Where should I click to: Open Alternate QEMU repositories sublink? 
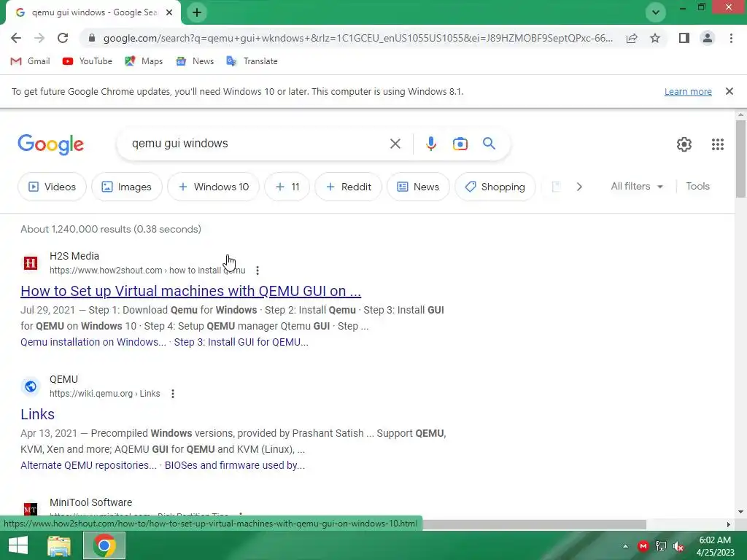tap(88, 465)
